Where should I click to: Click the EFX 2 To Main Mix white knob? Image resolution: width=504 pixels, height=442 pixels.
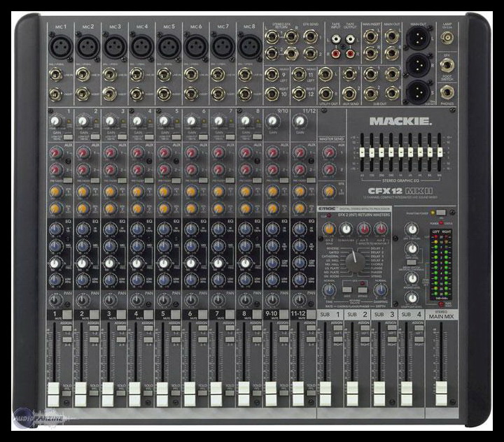coord(346,229)
